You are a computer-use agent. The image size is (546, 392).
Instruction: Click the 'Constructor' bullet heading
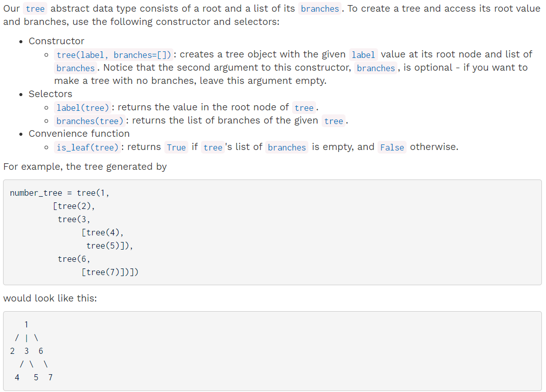[x=56, y=41]
